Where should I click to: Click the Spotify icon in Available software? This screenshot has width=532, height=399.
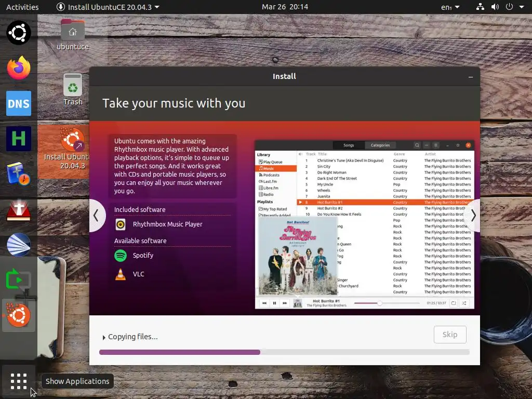[x=121, y=255]
